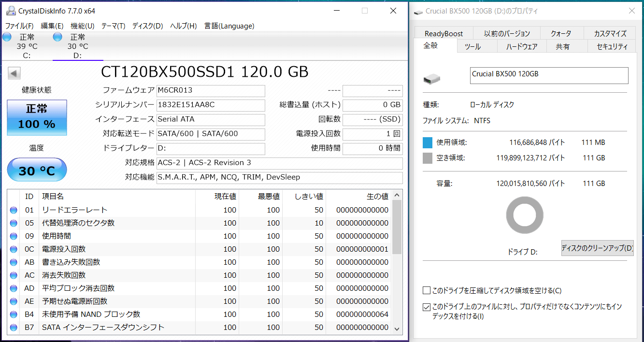The height and width of the screenshot is (342, 644).
Task: Click the 対応機能 field listing S.M.A.R.T., APM
Action: click(280, 178)
